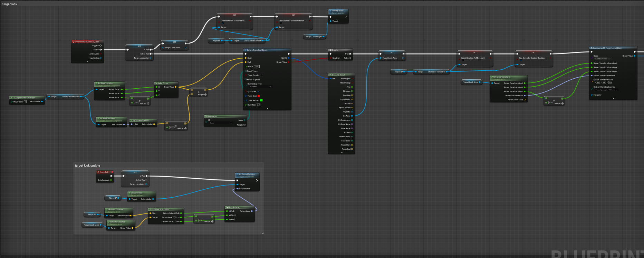
Task: Click the Instigator pin on SpawnActor node
Action: click(592, 95)
